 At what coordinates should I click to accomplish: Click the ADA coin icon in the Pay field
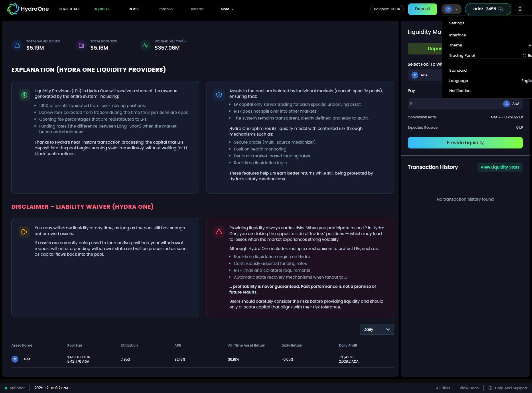tap(506, 104)
